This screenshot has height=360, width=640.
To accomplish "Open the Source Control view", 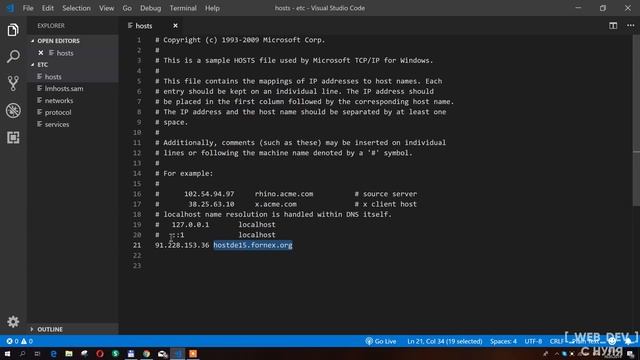I will click(x=13, y=83).
